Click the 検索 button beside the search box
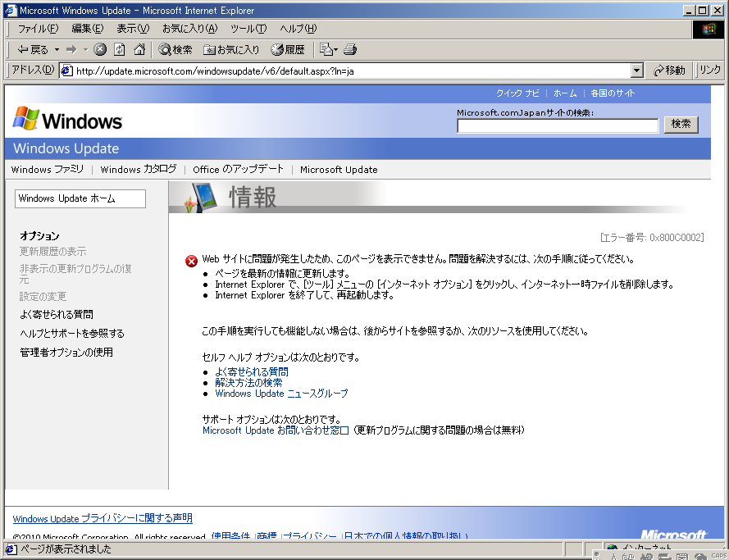 681,125
